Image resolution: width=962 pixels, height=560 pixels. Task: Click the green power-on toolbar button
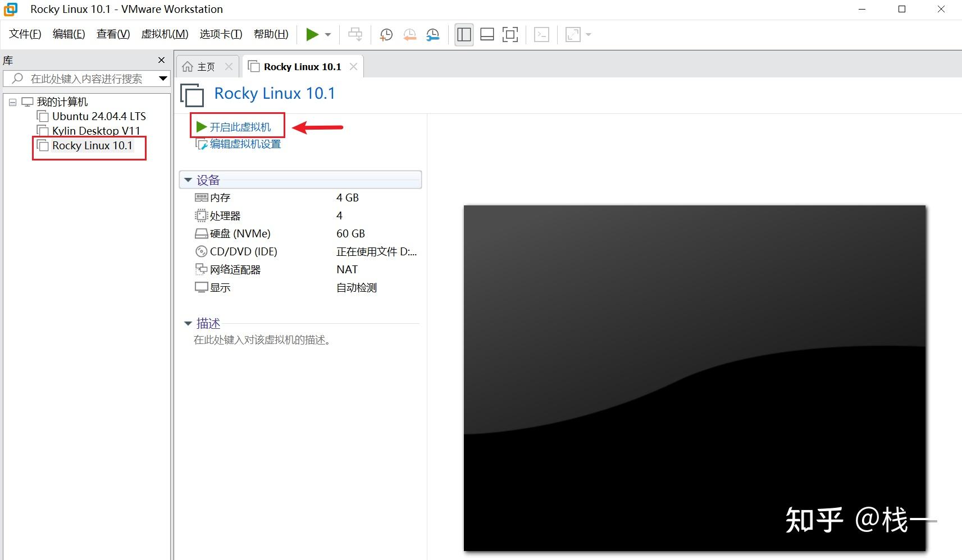[312, 35]
